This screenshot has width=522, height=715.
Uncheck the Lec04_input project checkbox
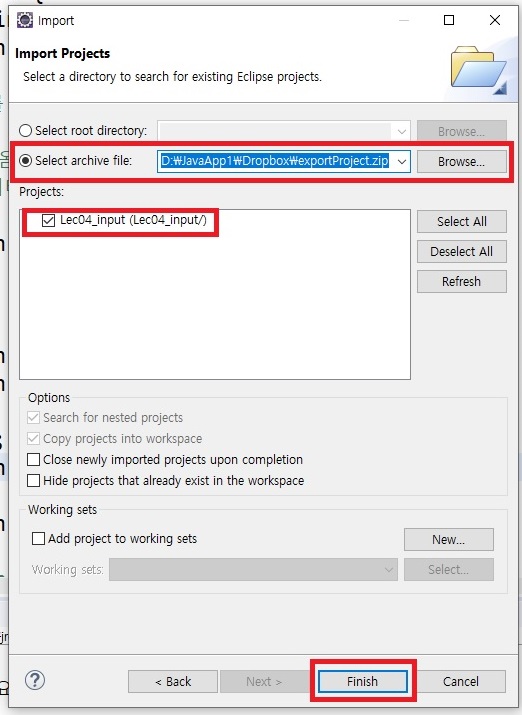(48, 220)
